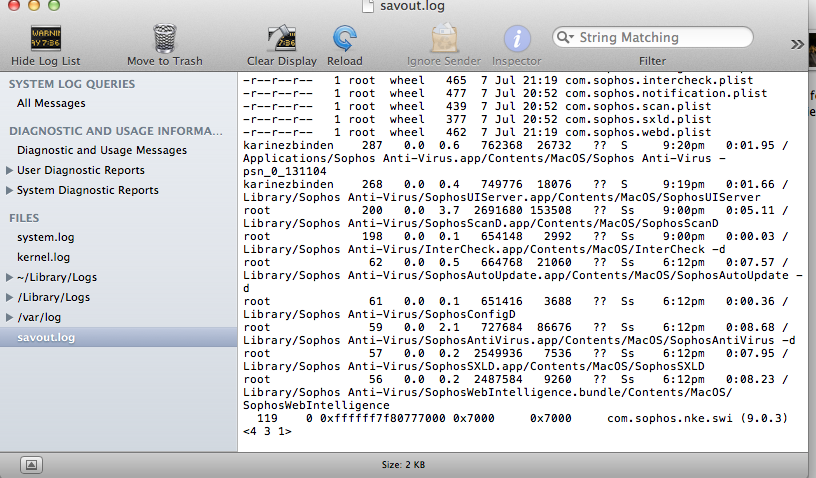Click the com.sophos.scan.plist log line
This screenshot has height=478, width=816.
[477, 106]
